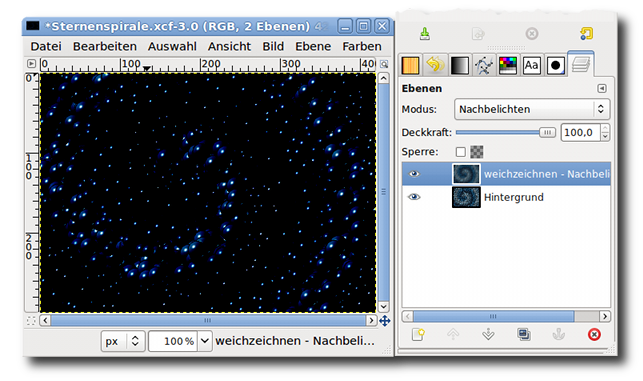Open the Ebene menu
The image size is (643, 381).
(313, 46)
